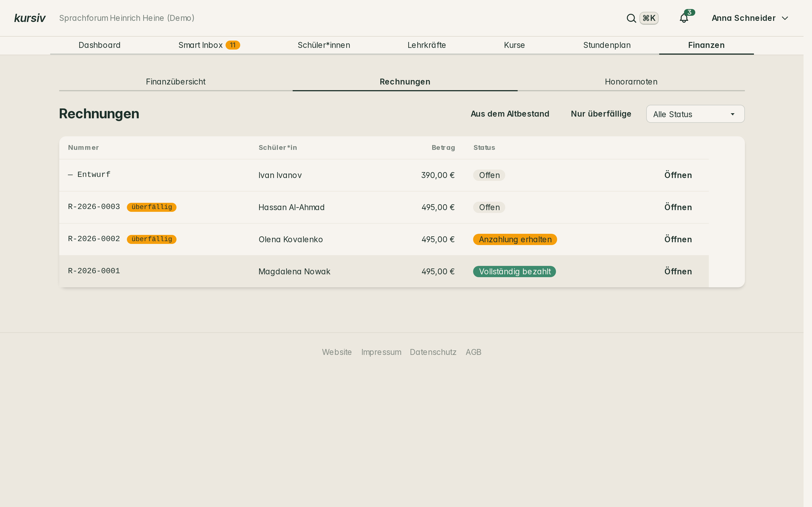Toggle the Nur überfällige filter
The height and width of the screenshot is (507, 812).
click(x=601, y=114)
